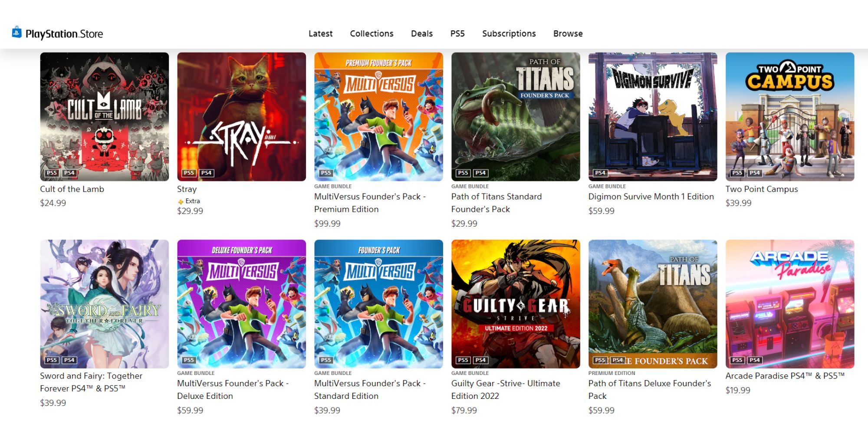This screenshot has height=434, width=868.
Task: Click the PS4 badge on Digimon Survive cover
Action: pos(600,173)
